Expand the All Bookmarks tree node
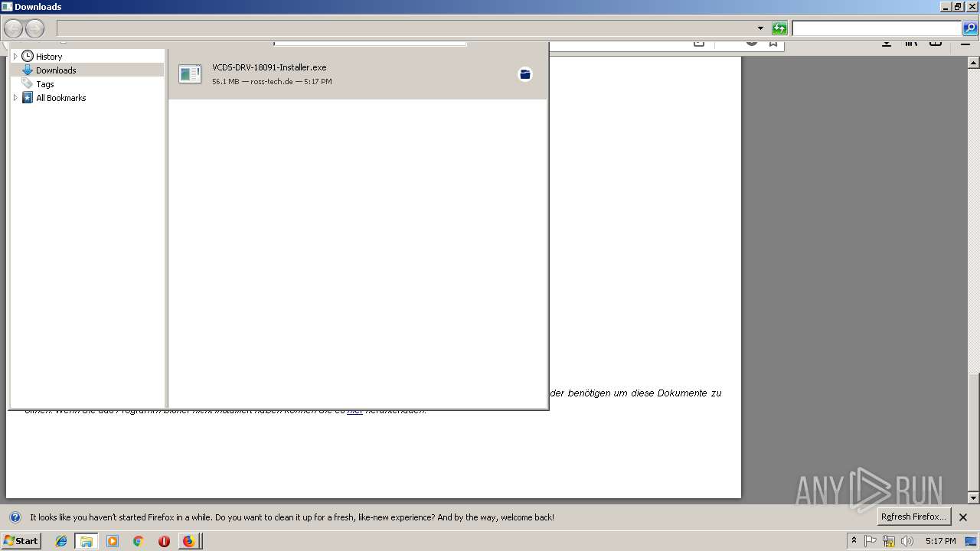 [15, 97]
